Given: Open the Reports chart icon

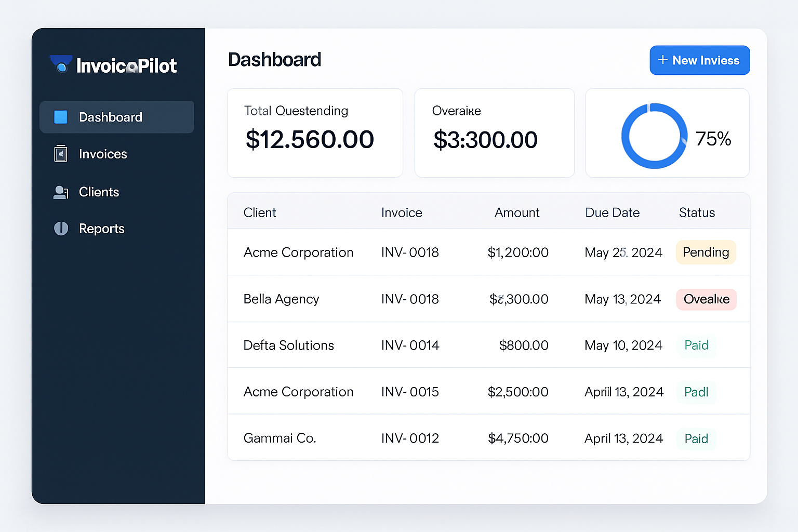Looking at the screenshot, I should click(60, 229).
